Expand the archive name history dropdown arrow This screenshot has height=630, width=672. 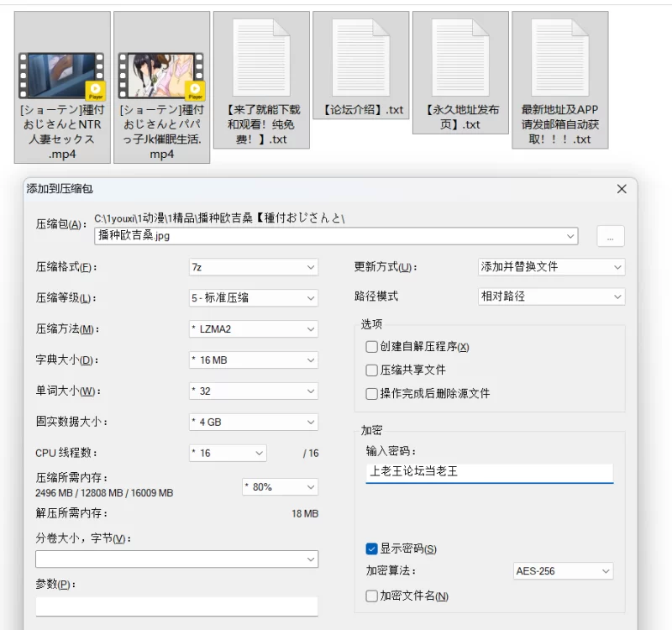tap(570, 236)
